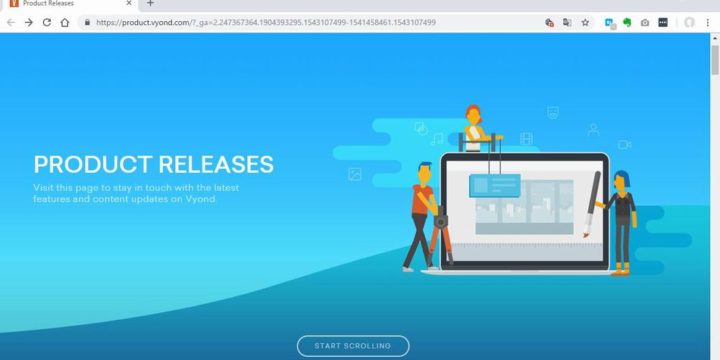Close the Product Releases tab
The width and height of the screenshot is (720, 360).
tap(129, 3)
